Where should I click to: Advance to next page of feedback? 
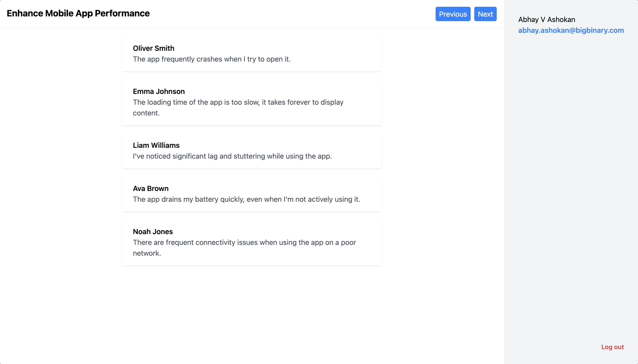point(485,14)
